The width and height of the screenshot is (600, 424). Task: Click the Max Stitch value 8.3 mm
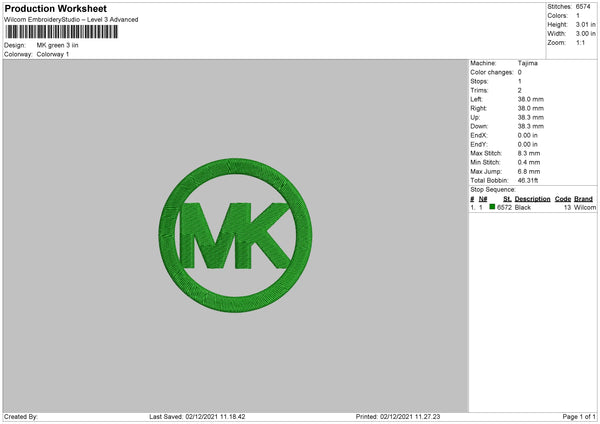point(529,153)
